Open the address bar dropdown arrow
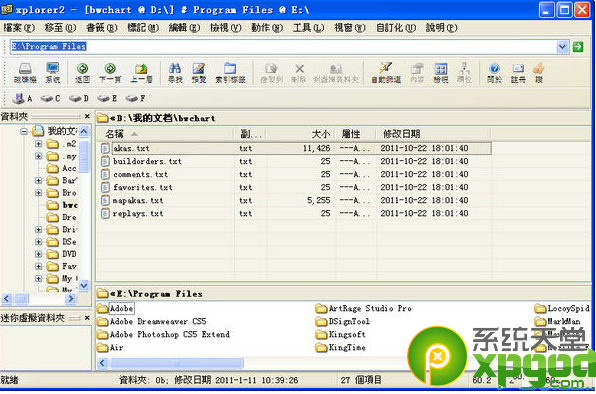The width and height of the screenshot is (596, 394). pos(562,47)
